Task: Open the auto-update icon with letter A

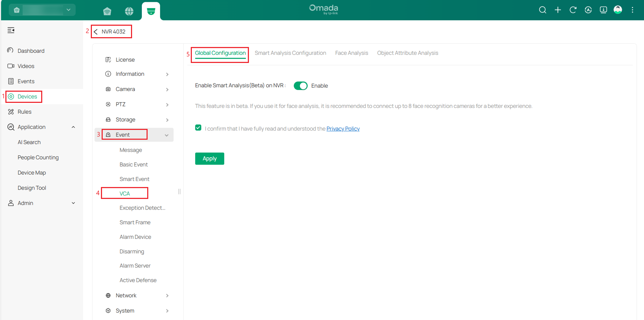Action: tap(588, 10)
